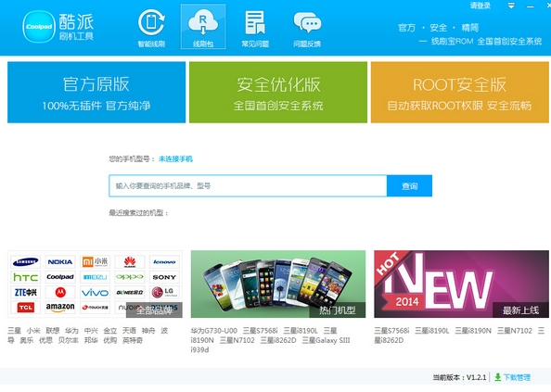This screenshot has width=551, height=392.
Task: Choose the 安全优化版 optimized ROM tile
Action: [x=278, y=93]
